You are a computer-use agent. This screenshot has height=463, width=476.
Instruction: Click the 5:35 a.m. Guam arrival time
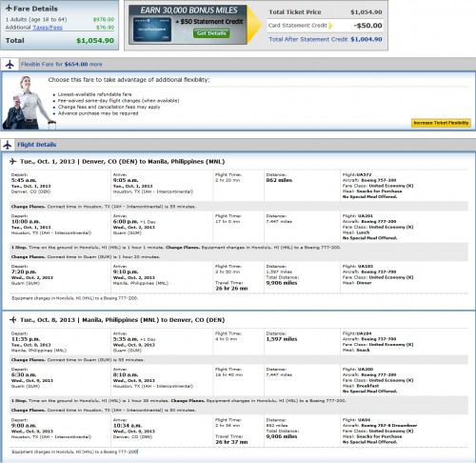click(x=126, y=339)
